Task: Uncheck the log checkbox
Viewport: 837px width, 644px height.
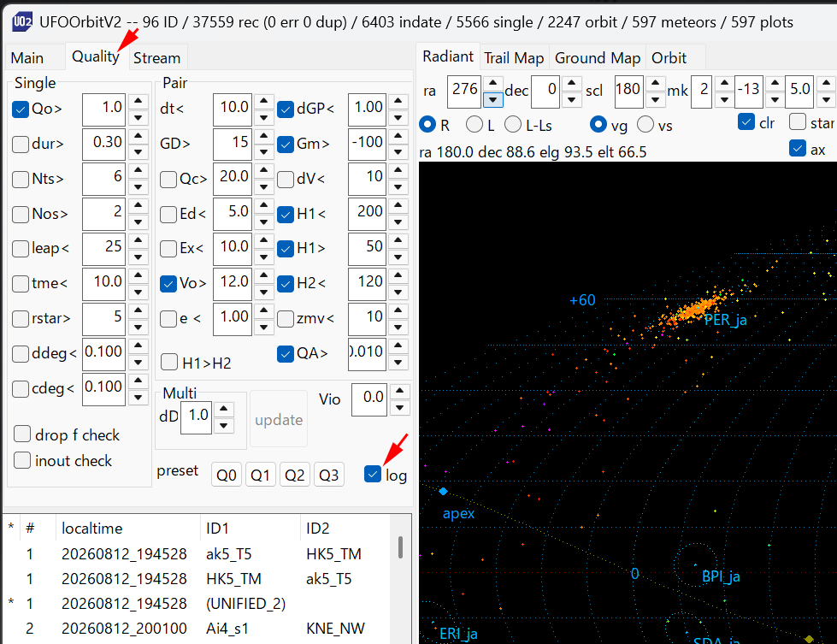Action: click(x=373, y=474)
